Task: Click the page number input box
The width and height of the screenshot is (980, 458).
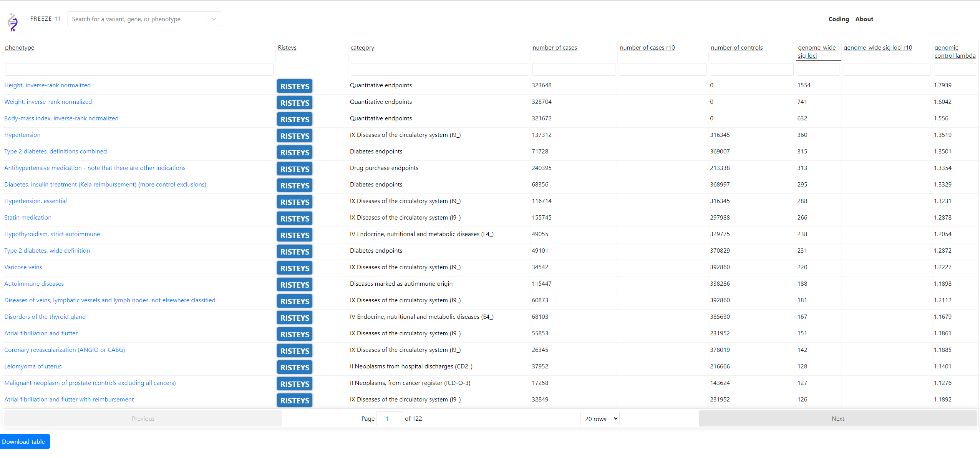Action: click(389, 418)
